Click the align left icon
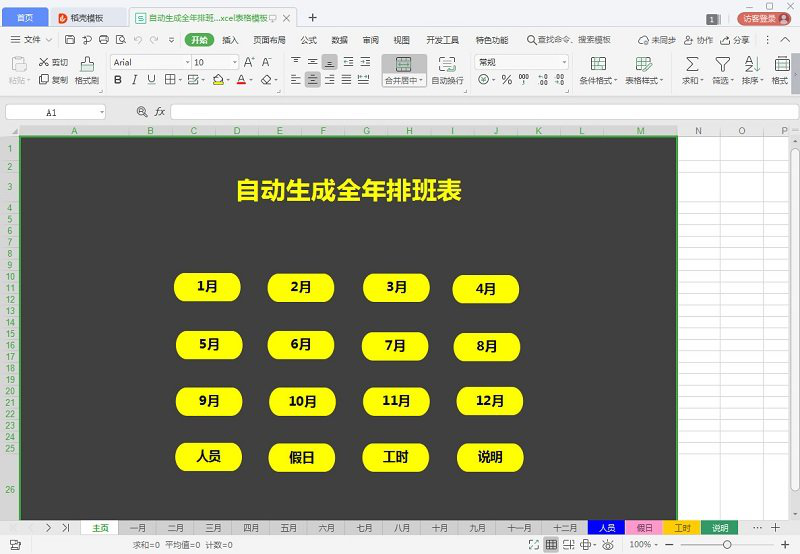This screenshot has height=554, width=800. [x=295, y=80]
